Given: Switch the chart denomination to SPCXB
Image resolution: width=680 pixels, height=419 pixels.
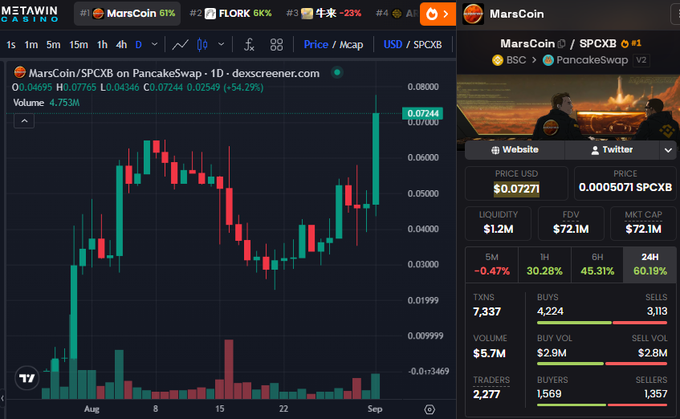Looking at the screenshot, I should coord(428,45).
